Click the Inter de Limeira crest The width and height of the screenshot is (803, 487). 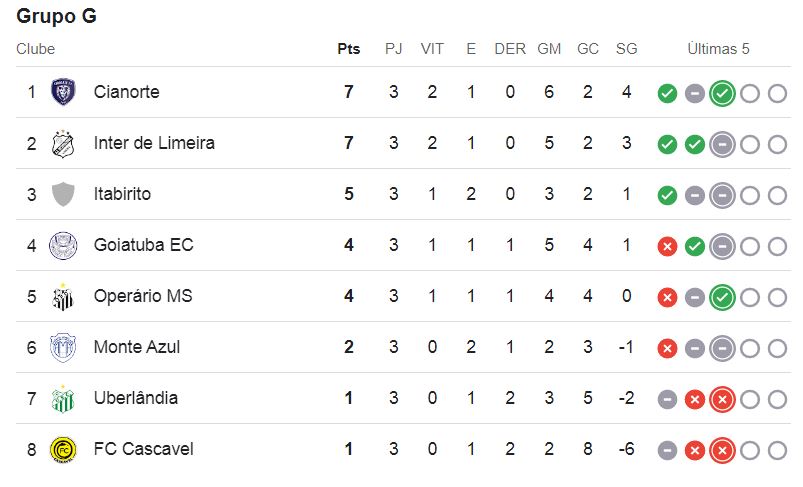(x=64, y=143)
